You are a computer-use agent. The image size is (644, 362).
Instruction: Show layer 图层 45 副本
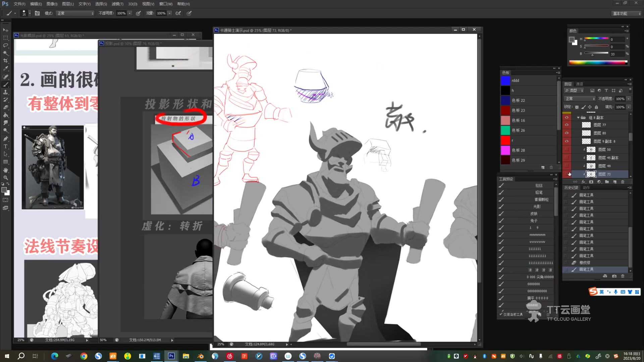(567, 158)
